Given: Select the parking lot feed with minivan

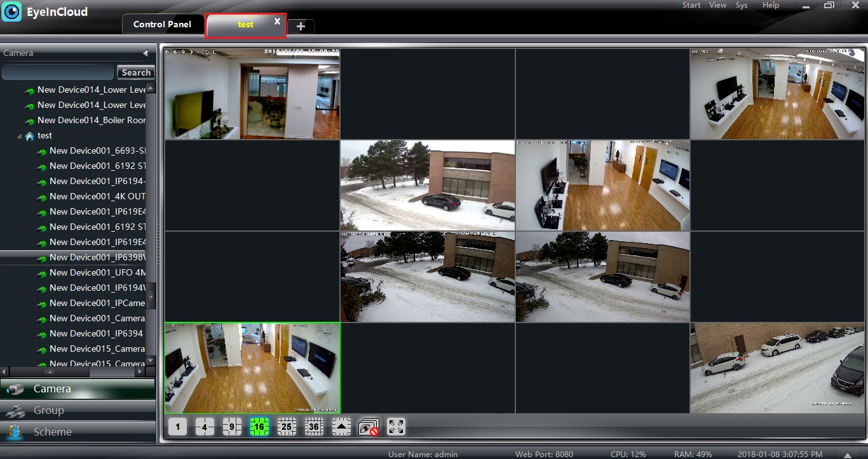Looking at the screenshot, I should click(x=777, y=368).
